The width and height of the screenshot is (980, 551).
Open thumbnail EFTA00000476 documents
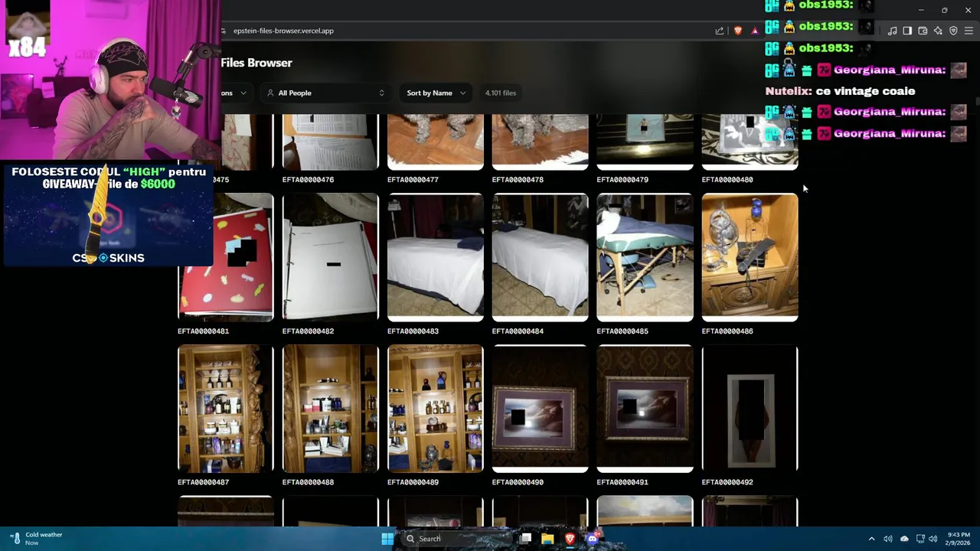pyautogui.click(x=330, y=142)
